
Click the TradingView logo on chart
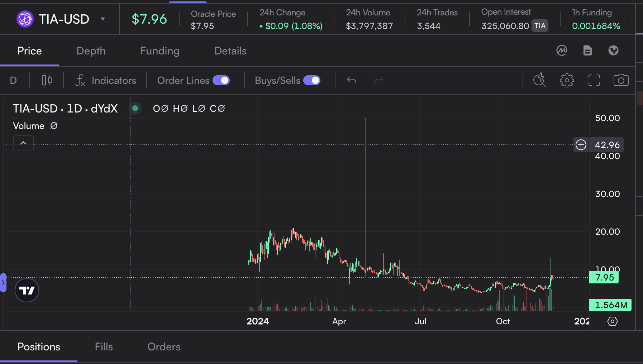(27, 290)
